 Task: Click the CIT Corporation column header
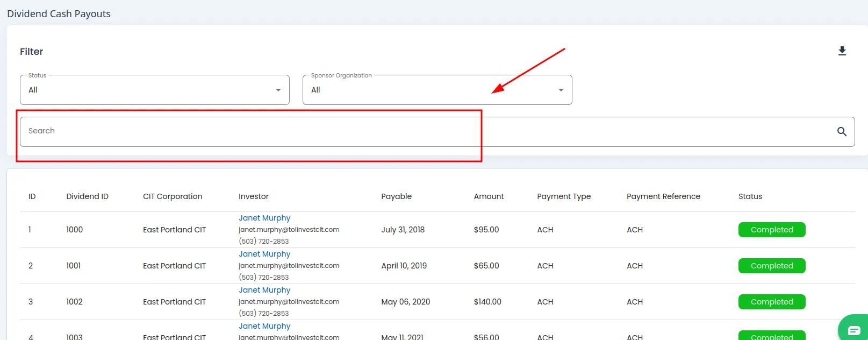pos(173,196)
